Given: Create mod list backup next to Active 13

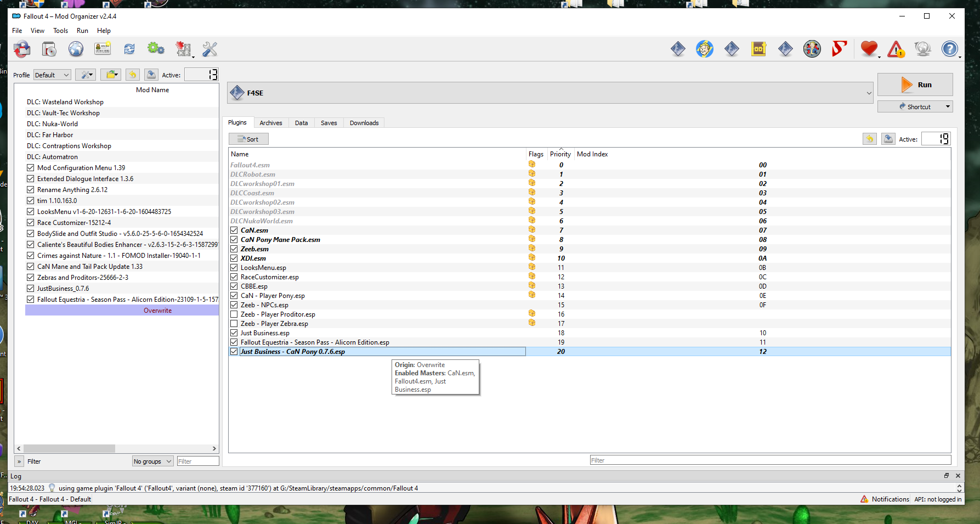Looking at the screenshot, I should click(x=151, y=75).
